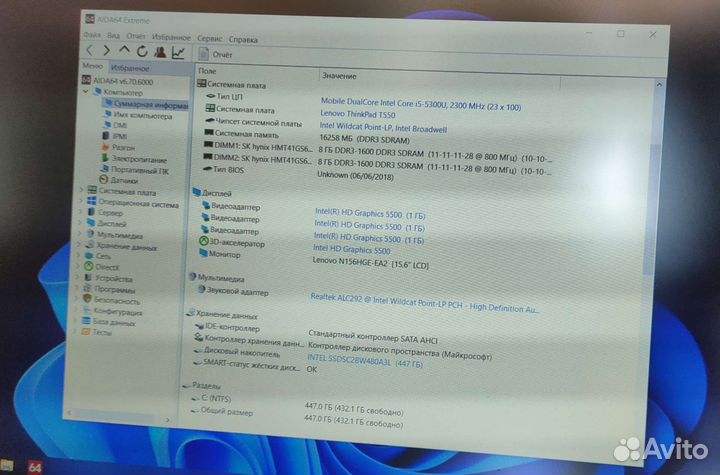Select DMI tree item

point(115,125)
